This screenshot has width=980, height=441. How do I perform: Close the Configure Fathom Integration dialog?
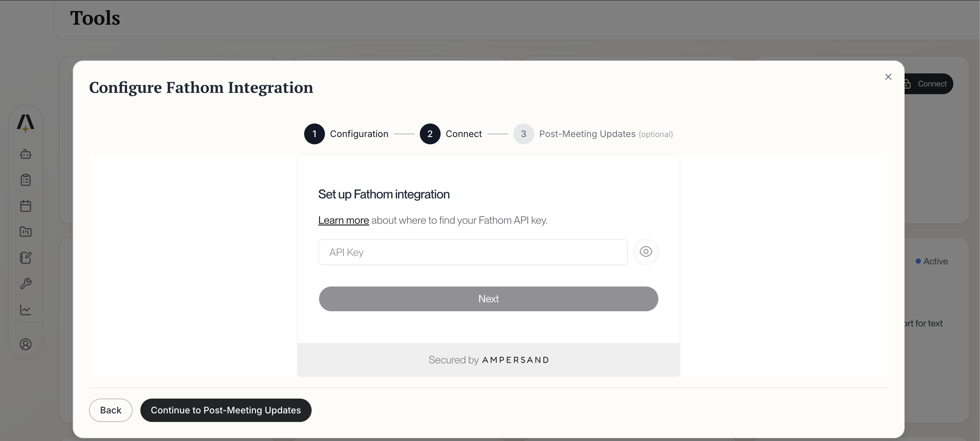tap(888, 77)
